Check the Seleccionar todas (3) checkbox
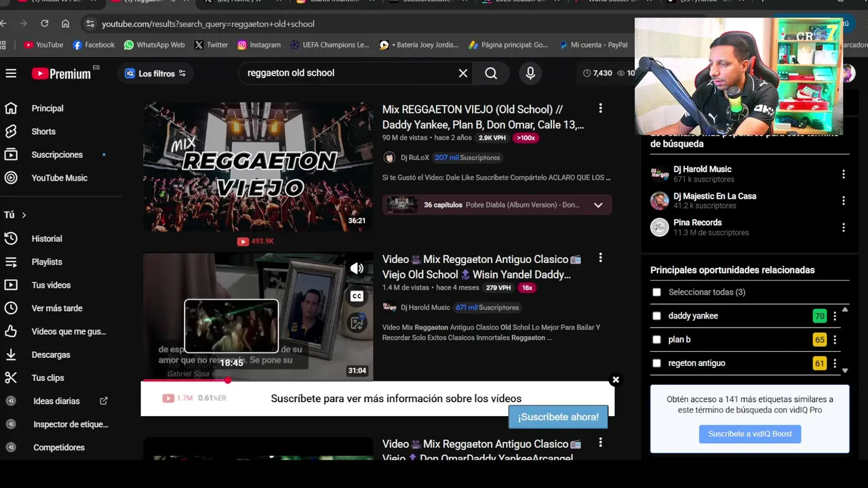Screen dimensions: 868x488 [656, 292]
